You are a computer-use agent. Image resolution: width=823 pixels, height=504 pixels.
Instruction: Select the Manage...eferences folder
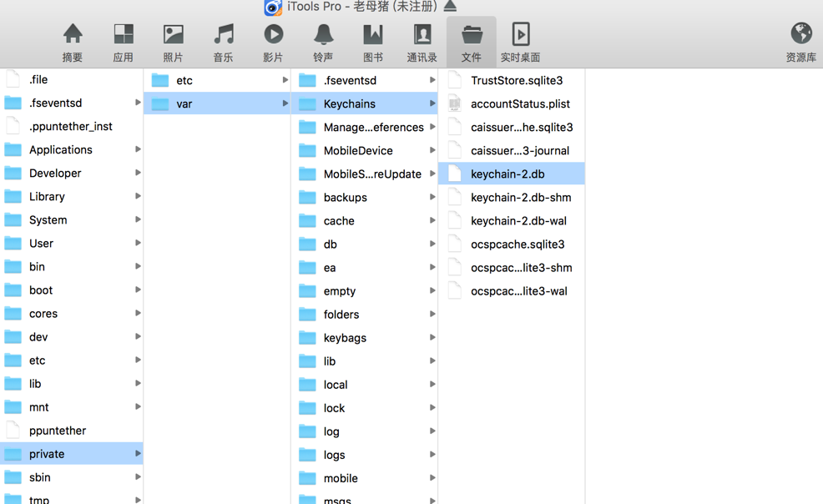pyautogui.click(x=364, y=127)
